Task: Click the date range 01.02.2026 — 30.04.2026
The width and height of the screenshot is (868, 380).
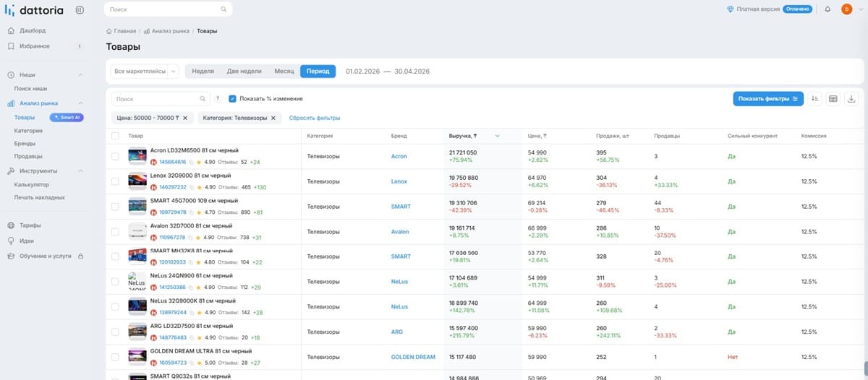Action: click(388, 72)
